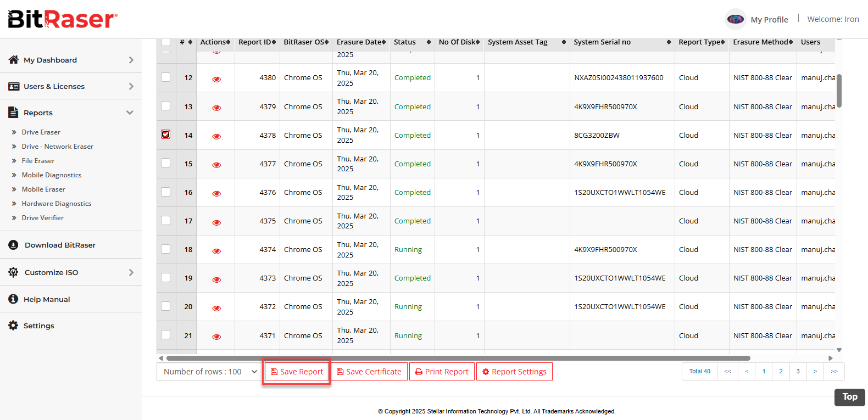The width and height of the screenshot is (868, 420).
Task: Click the vertical table scrollbar thumb
Action: 839,91
